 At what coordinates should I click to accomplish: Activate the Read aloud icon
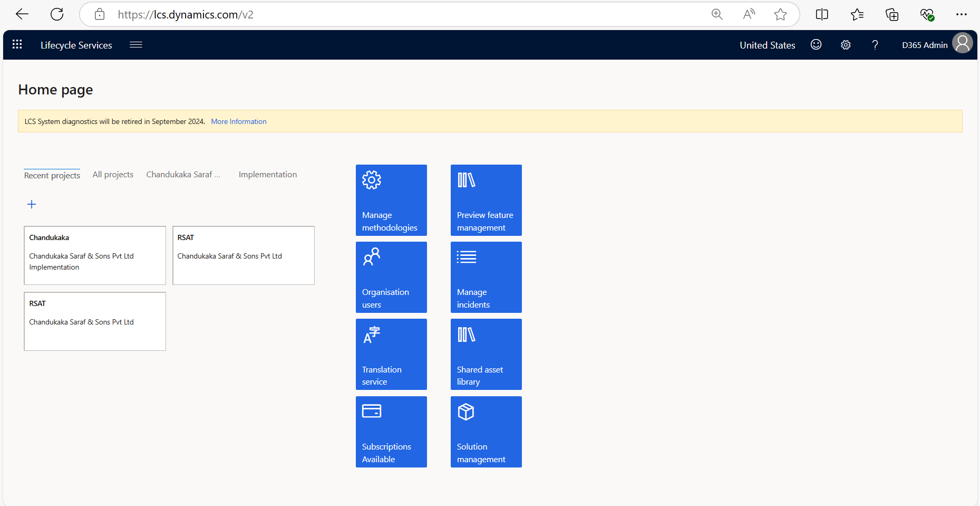749,14
